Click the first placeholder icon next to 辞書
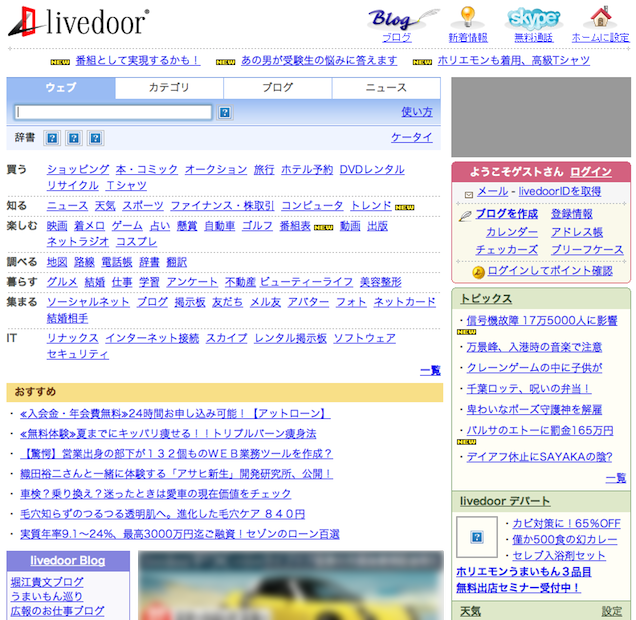The height and width of the screenshot is (620, 636). 52,138
